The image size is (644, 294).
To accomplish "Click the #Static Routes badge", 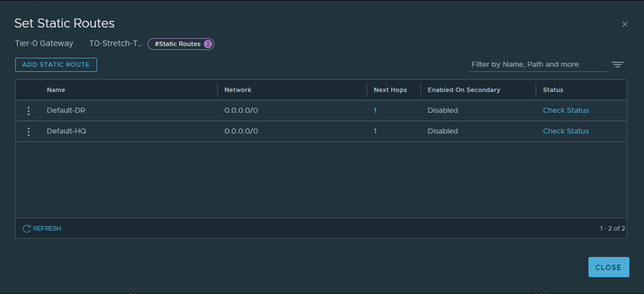I will click(181, 44).
